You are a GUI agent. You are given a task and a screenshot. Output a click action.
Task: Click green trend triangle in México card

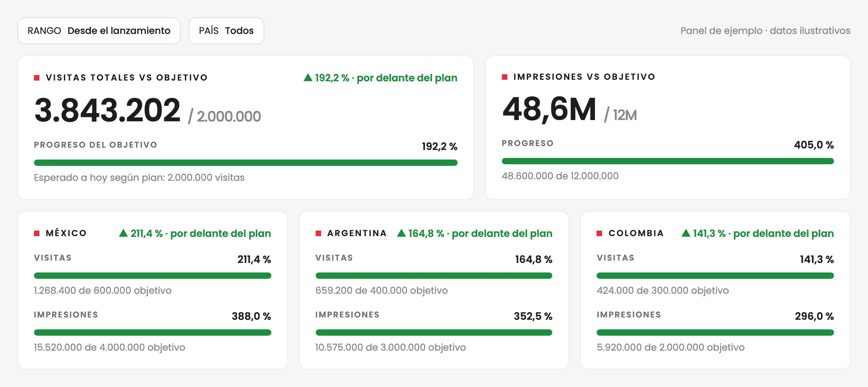tap(123, 233)
